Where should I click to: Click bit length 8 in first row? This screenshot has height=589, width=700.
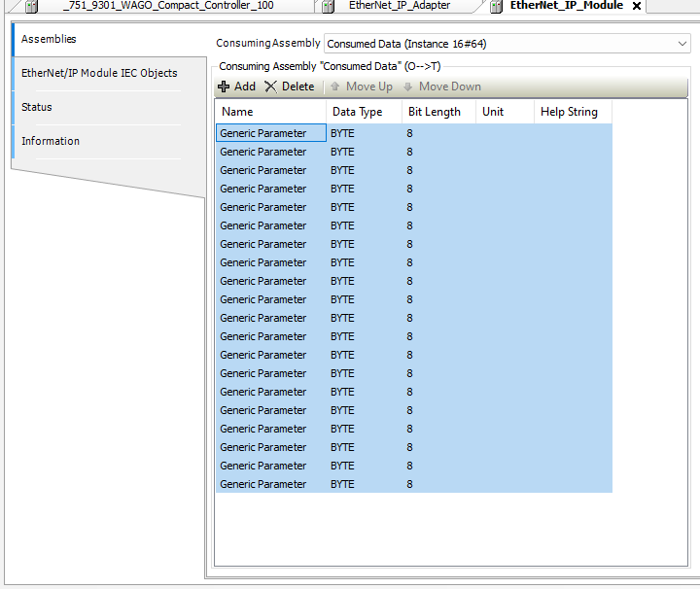click(409, 133)
